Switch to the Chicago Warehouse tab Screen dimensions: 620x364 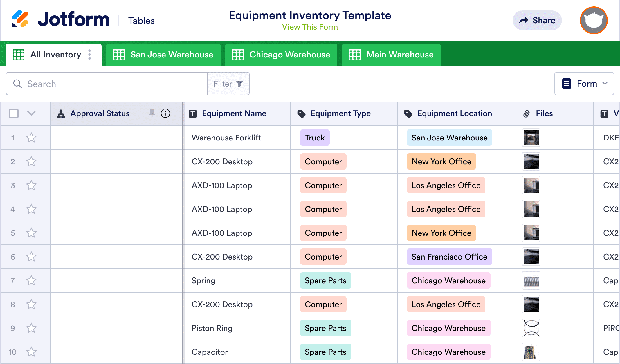pos(281,54)
